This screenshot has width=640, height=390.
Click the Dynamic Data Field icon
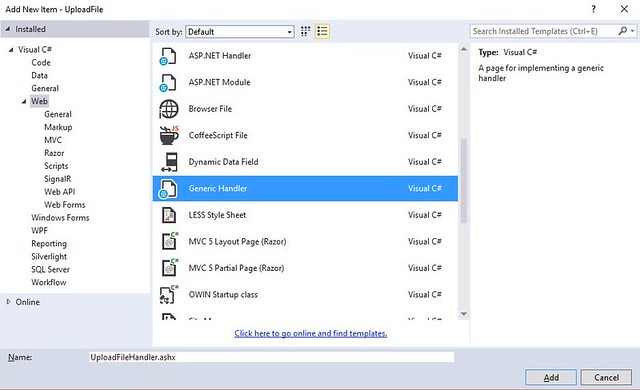tap(169, 162)
